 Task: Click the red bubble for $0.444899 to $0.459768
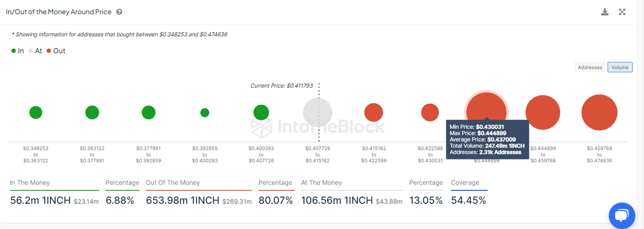tap(543, 112)
